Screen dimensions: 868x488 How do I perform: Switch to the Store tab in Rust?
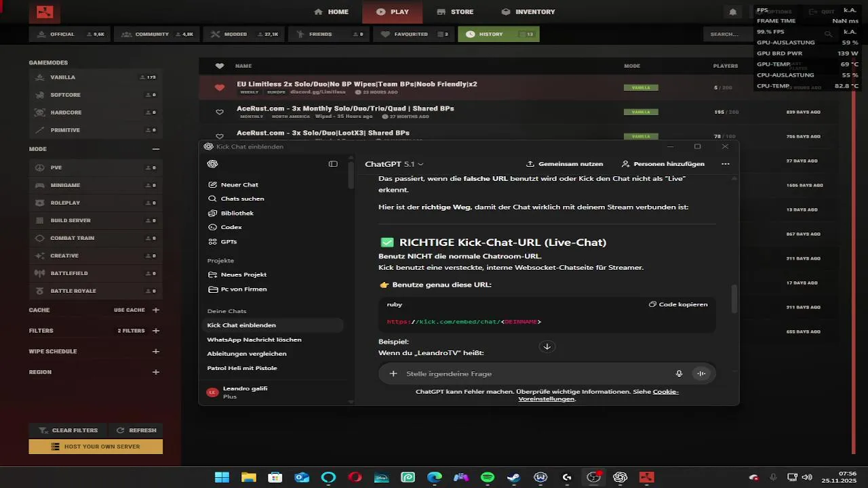[455, 12]
